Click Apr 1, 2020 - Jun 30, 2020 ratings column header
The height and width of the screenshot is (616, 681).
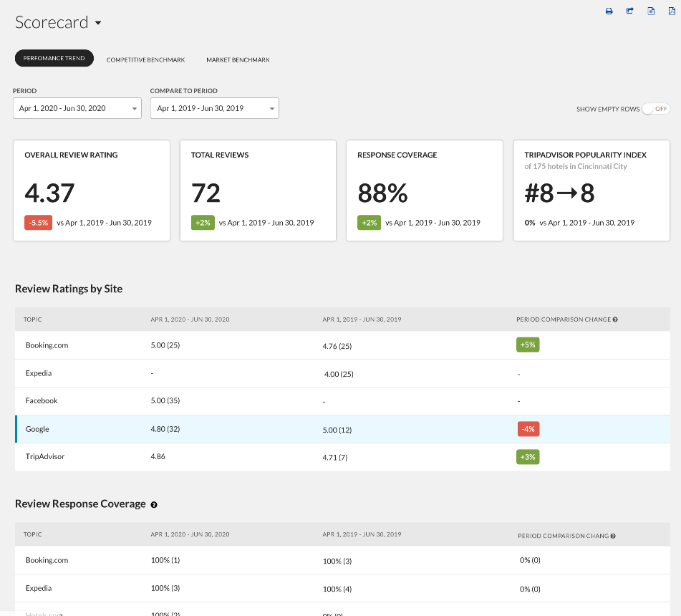[x=190, y=319]
